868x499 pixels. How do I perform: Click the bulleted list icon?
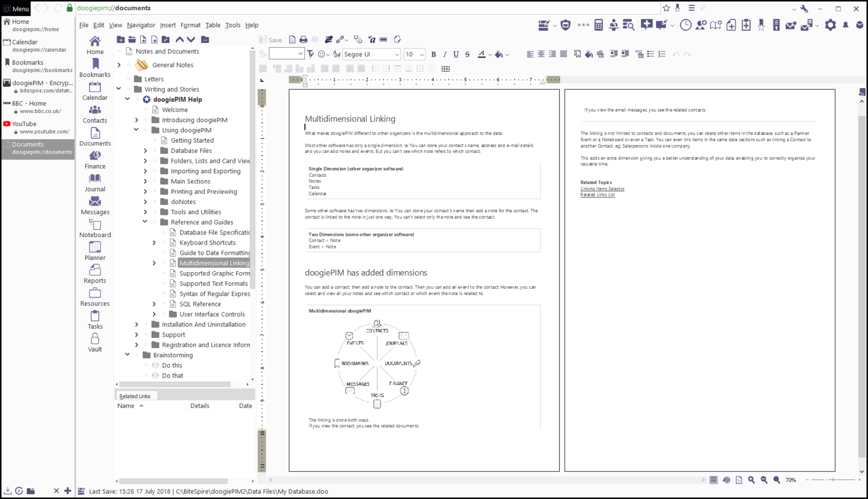(650, 54)
